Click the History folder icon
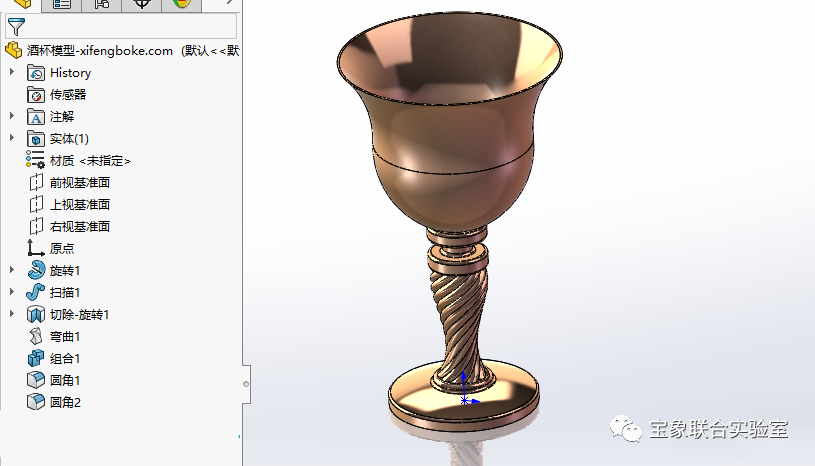 [x=35, y=73]
